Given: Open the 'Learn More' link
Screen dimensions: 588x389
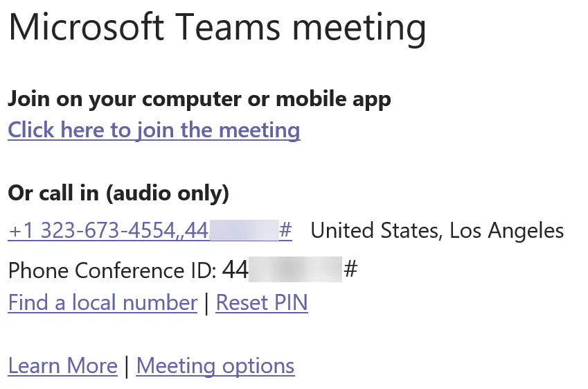Looking at the screenshot, I should pyautogui.click(x=62, y=365).
